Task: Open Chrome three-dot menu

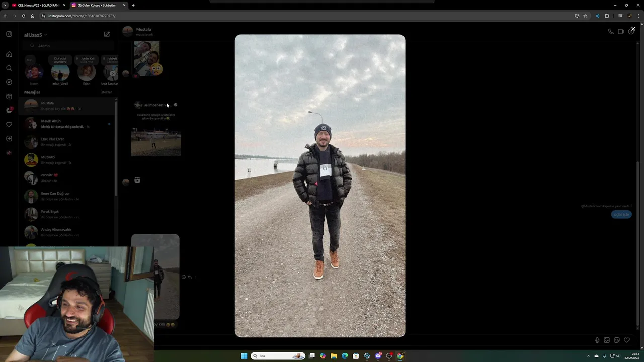Action: (639, 16)
